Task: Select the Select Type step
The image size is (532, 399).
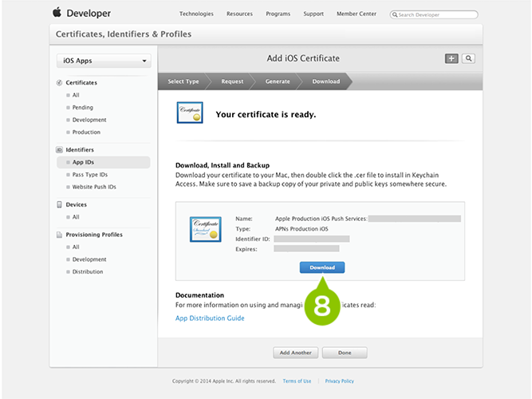Action: [x=183, y=81]
